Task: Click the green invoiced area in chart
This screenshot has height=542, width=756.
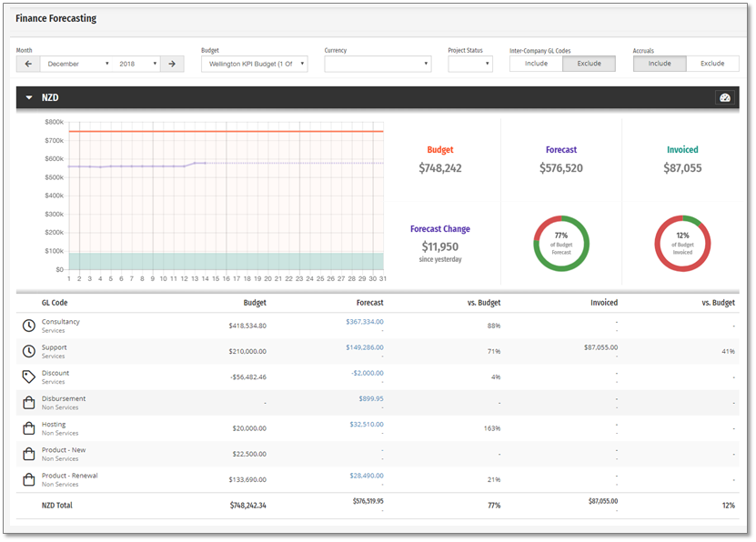Action: coord(227,261)
